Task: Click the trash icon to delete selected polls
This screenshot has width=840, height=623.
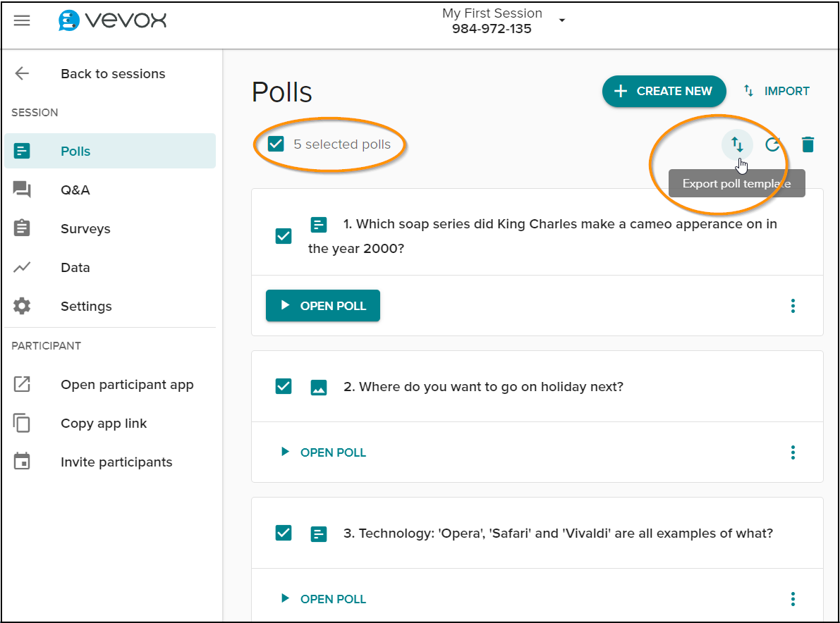Action: [x=808, y=144]
